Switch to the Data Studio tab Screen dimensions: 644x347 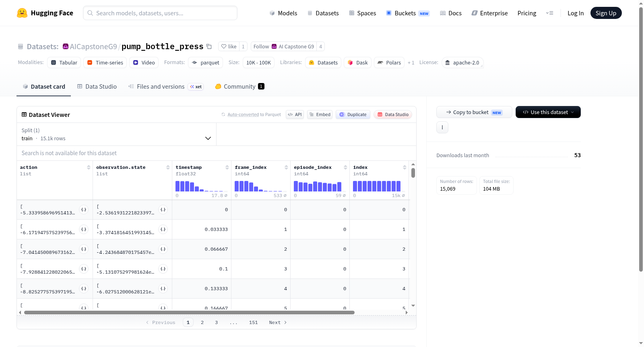point(97,86)
